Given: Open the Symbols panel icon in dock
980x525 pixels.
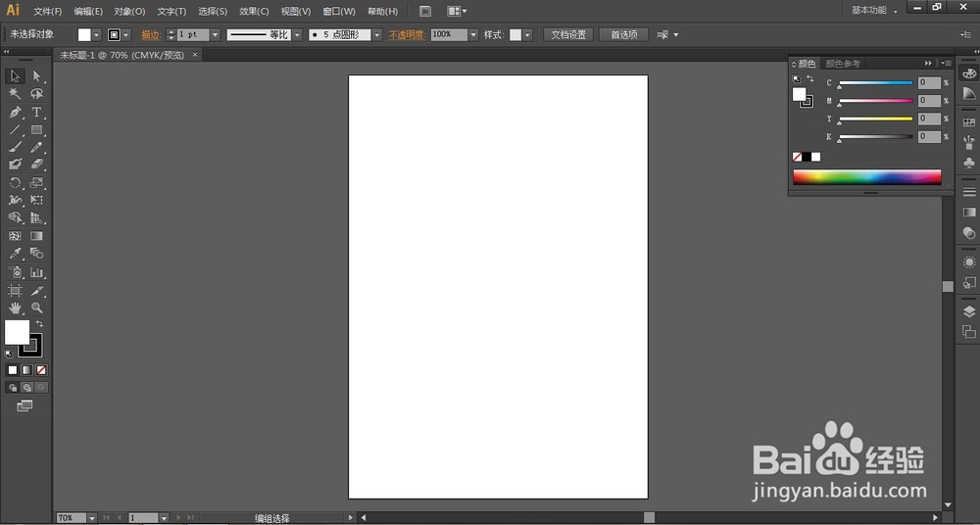Looking at the screenshot, I should 969,163.
